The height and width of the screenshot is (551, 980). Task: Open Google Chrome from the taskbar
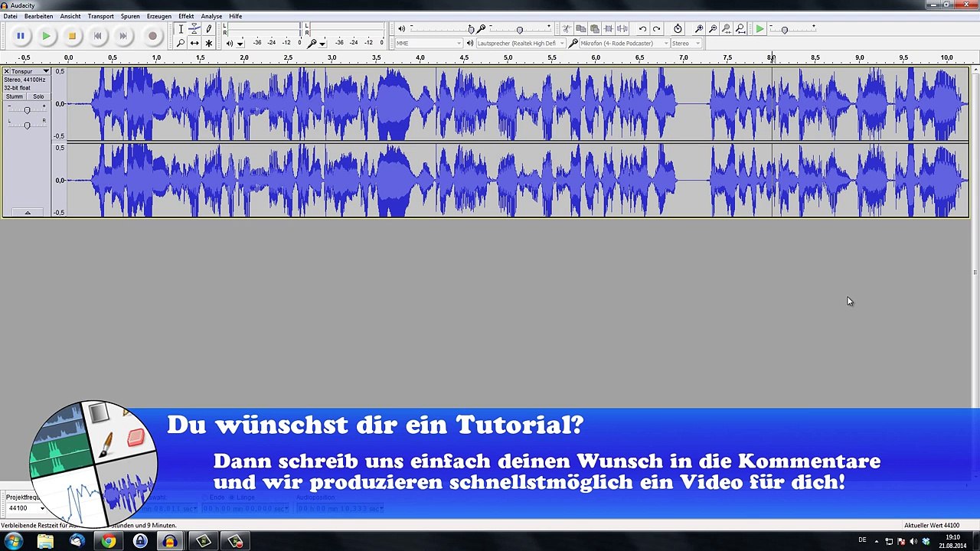[108, 541]
